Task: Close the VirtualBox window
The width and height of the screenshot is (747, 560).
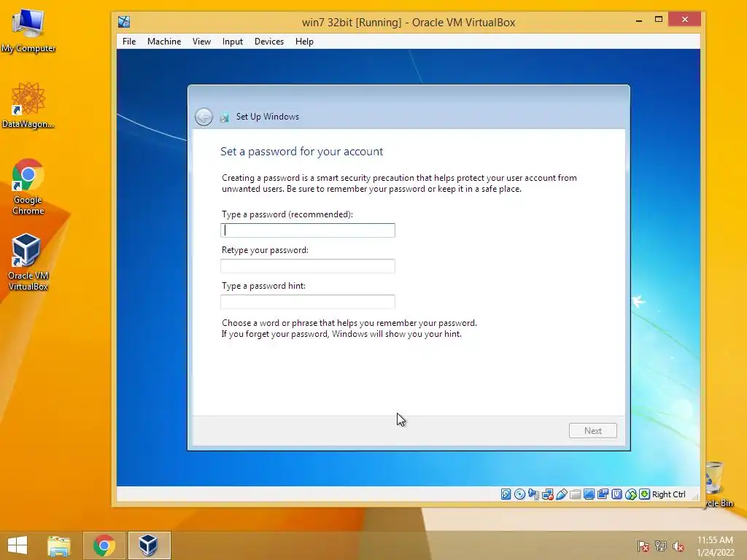Action: (x=684, y=20)
